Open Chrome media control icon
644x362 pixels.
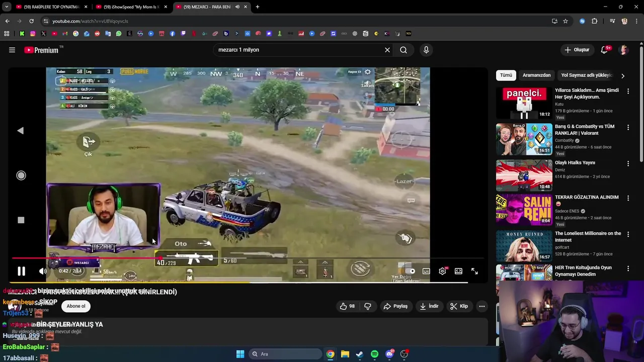612,21
